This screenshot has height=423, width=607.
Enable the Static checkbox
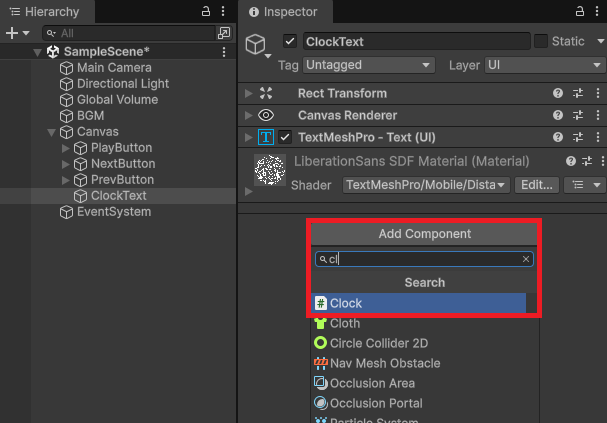541,42
